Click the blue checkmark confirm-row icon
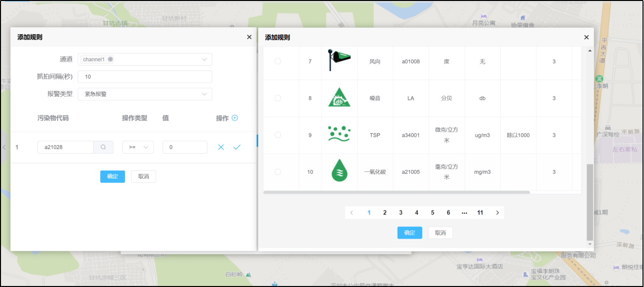 click(237, 147)
